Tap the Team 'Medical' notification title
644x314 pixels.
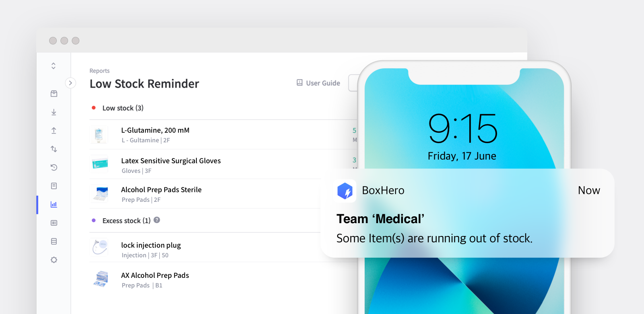[x=380, y=219]
